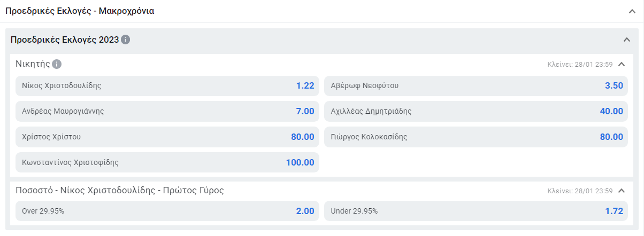Choose Over 29.95% at odds 2.00
Screen dimensions: 644x236
click(x=167, y=211)
